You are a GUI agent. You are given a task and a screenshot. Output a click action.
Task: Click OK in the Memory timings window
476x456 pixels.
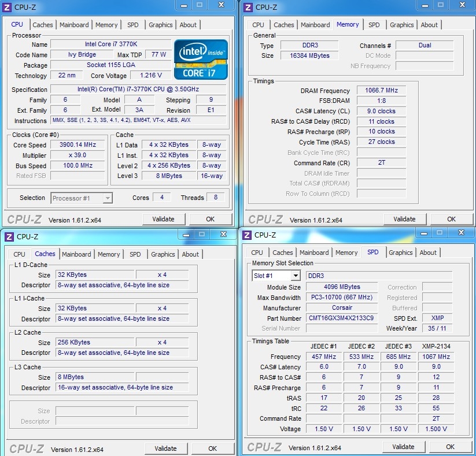[x=451, y=219]
